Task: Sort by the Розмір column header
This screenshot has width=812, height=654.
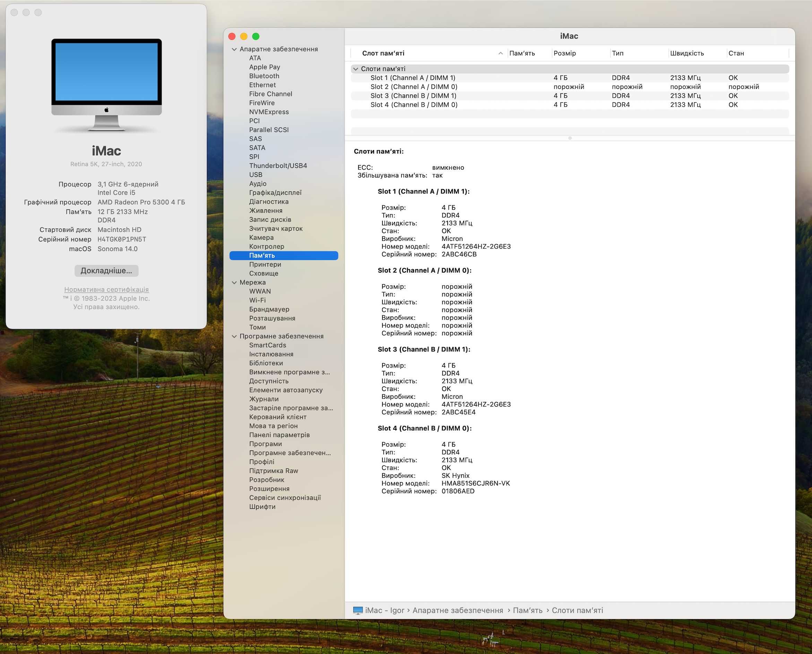Action: (564, 53)
